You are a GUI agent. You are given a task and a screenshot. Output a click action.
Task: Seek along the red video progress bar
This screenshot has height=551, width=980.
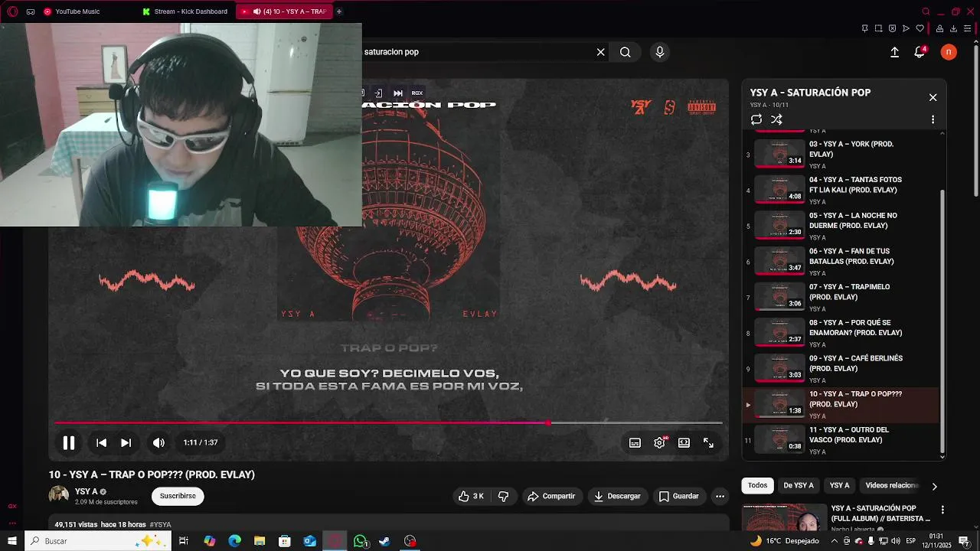388,422
